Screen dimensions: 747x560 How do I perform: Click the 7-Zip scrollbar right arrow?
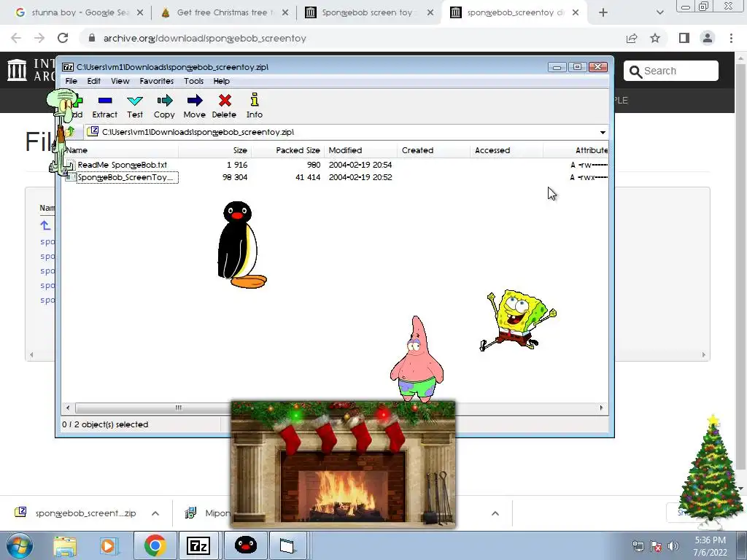(601, 408)
